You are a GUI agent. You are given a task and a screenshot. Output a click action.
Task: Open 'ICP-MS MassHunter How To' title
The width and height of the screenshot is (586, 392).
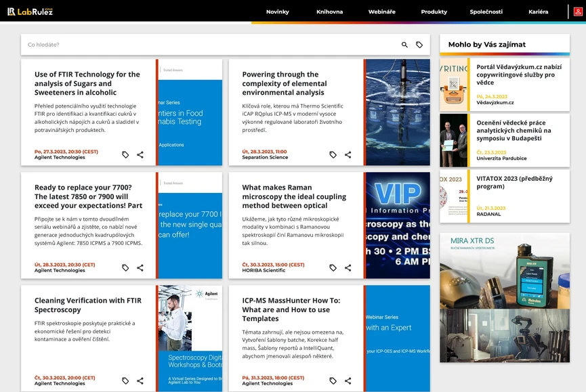291,309
